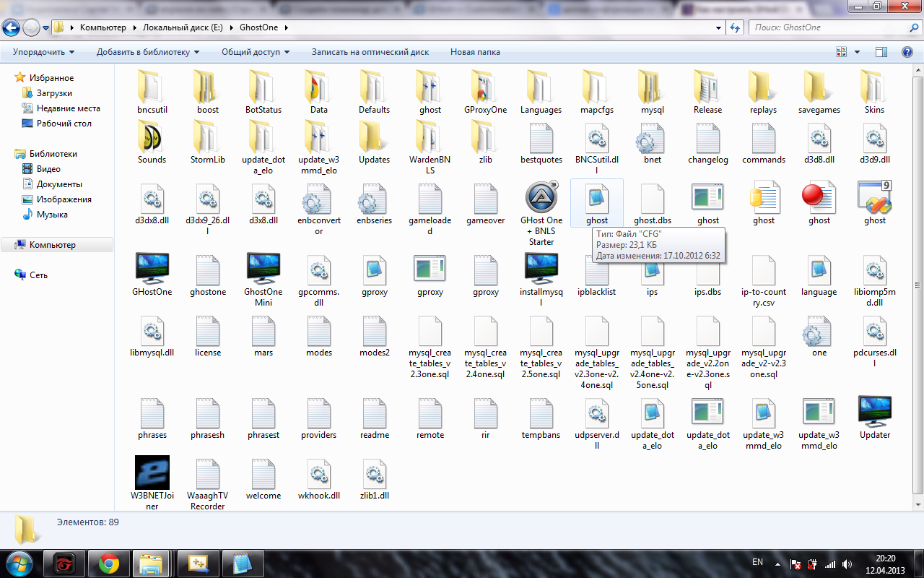Expand breadcrumb arrow after GhostOne
The height and width of the screenshot is (578, 924).
click(286, 27)
